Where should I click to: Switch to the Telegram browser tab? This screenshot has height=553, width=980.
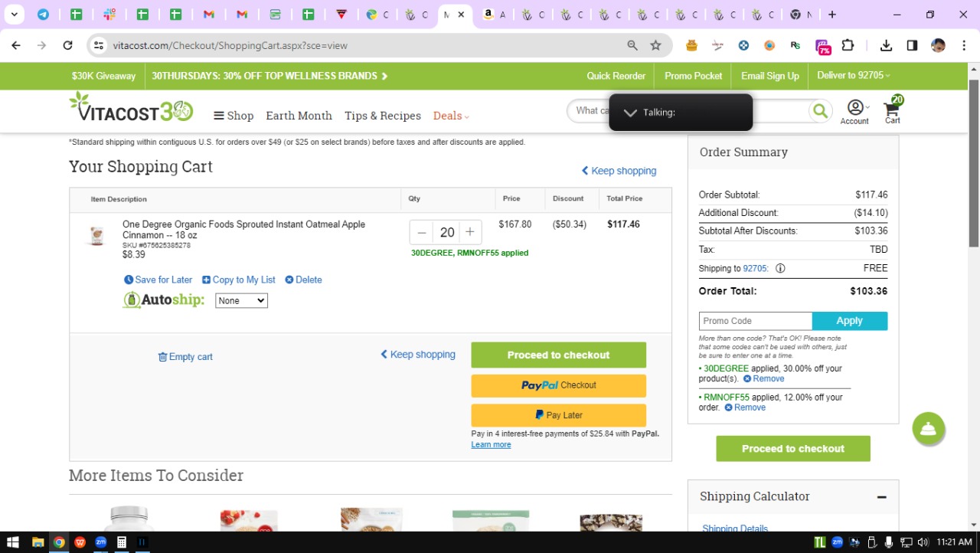(x=43, y=15)
